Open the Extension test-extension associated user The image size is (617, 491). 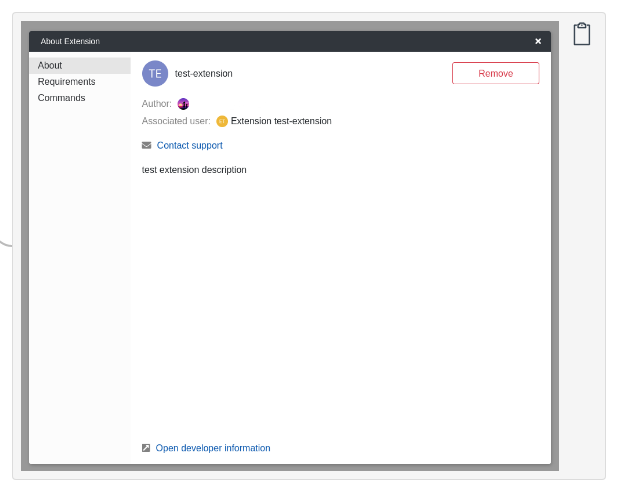coord(281,121)
